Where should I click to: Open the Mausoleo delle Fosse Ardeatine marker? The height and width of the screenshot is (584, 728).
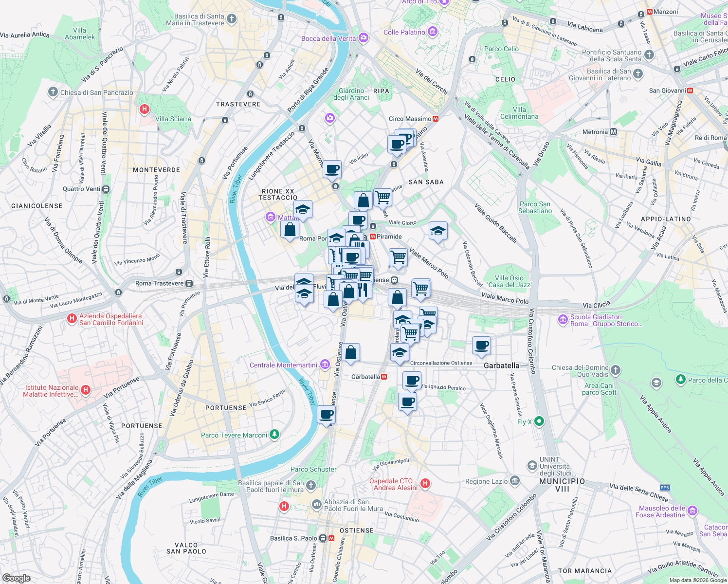coord(692,511)
